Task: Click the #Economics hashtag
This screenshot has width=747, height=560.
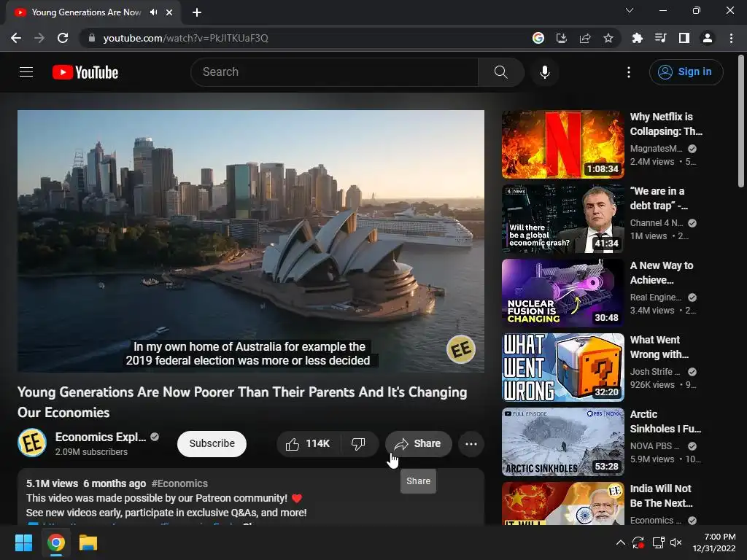Action: click(x=179, y=483)
